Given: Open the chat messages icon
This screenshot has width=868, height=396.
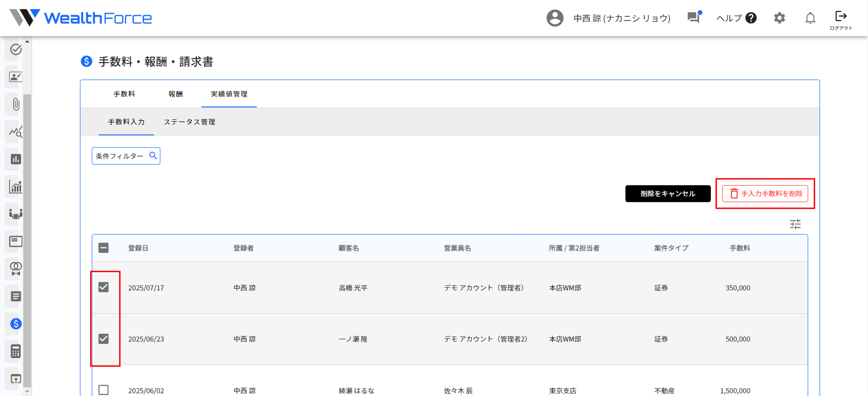Looking at the screenshot, I should coord(694,17).
